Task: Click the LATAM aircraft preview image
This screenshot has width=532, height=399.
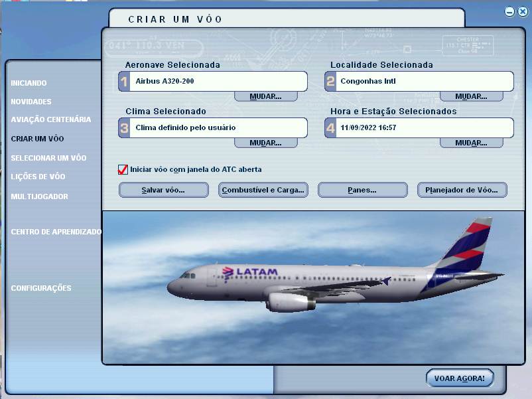Action: (314, 287)
